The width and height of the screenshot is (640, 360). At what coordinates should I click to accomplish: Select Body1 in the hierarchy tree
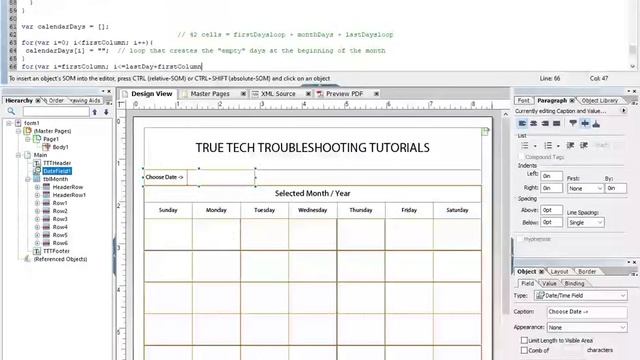[60, 147]
